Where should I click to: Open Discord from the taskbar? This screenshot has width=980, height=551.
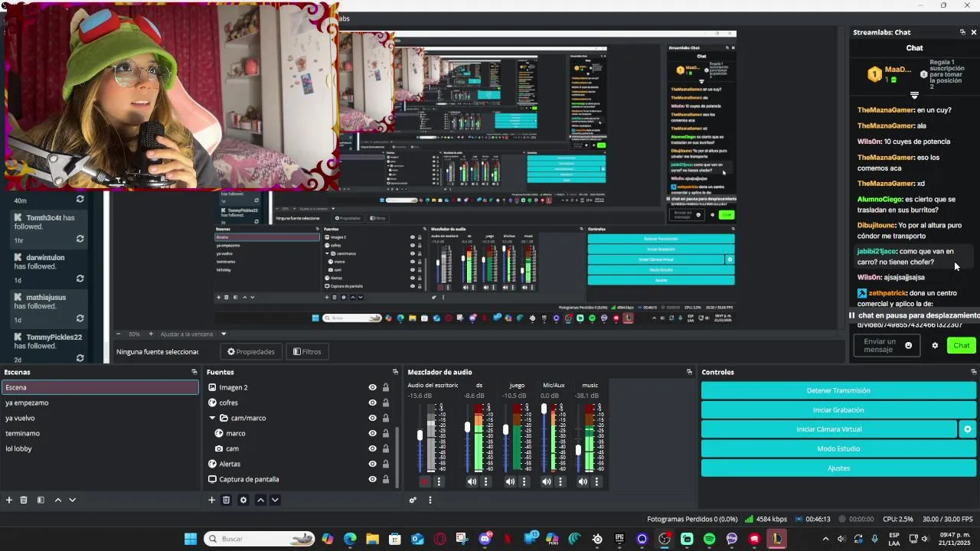(485, 539)
